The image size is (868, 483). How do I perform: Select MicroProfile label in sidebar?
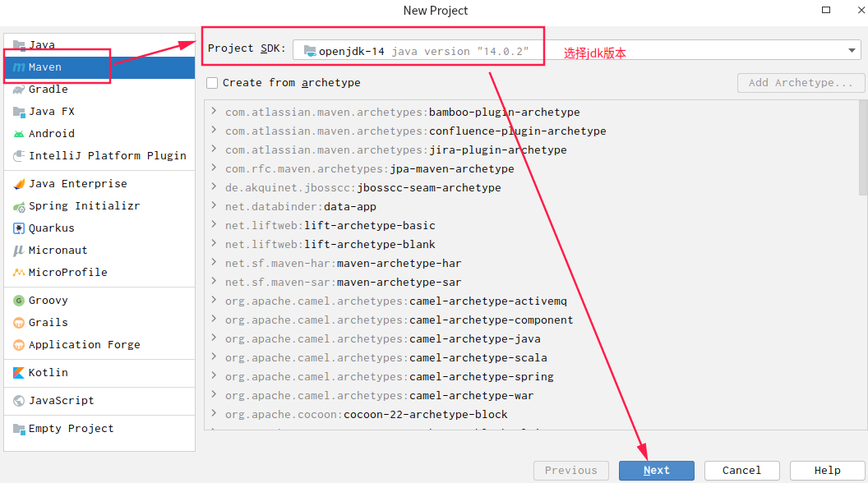[68, 272]
